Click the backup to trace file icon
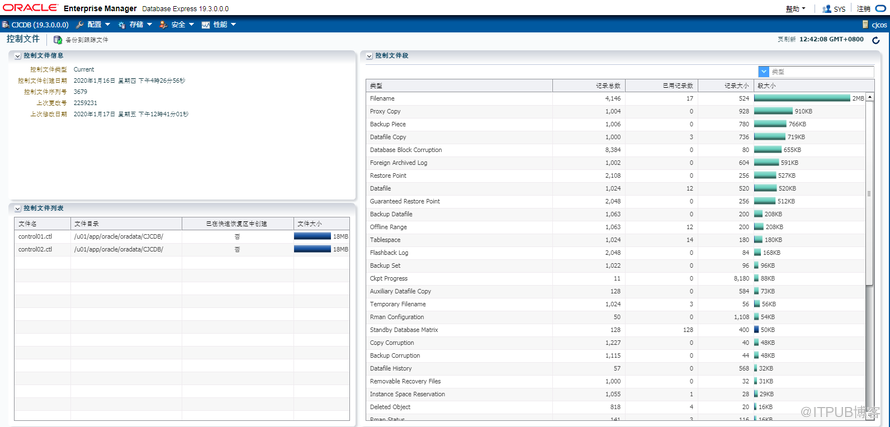890x427 pixels. coord(57,40)
